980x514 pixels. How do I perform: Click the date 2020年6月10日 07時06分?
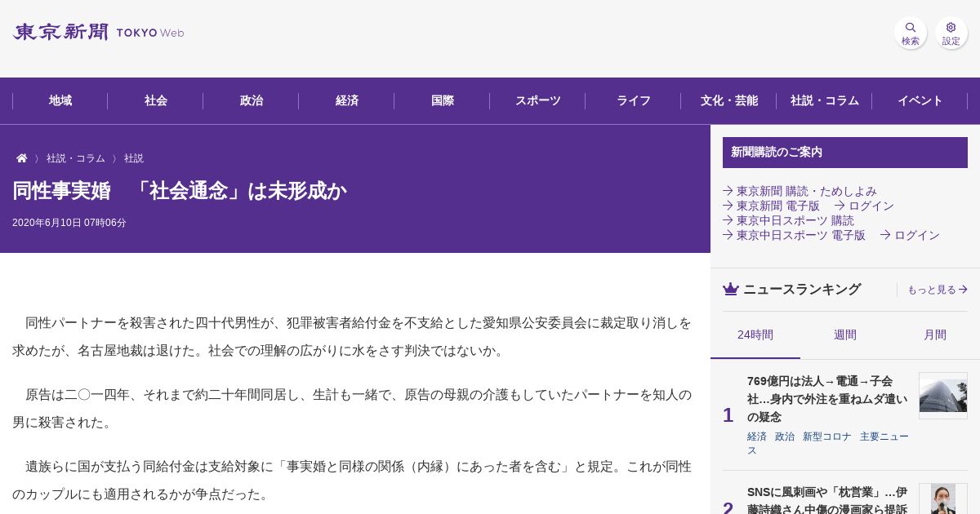[69, 223]
